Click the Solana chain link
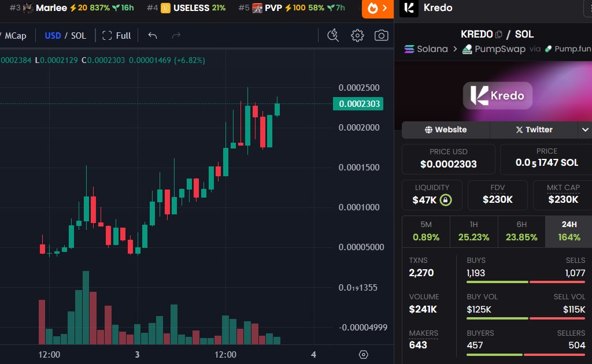592x364 pixels. click(x=426, y=49)
